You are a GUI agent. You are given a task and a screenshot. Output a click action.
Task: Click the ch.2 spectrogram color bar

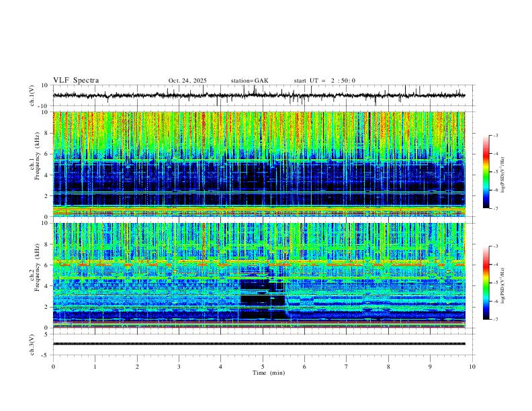(x=486, y=283)
